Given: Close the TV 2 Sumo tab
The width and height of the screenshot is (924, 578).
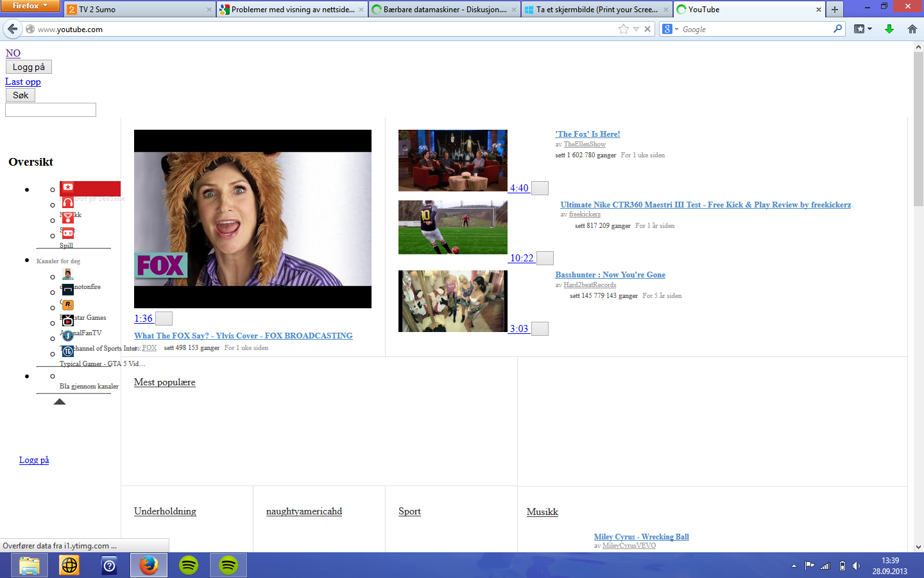Looking at the screenshot, I should [209, 10].
